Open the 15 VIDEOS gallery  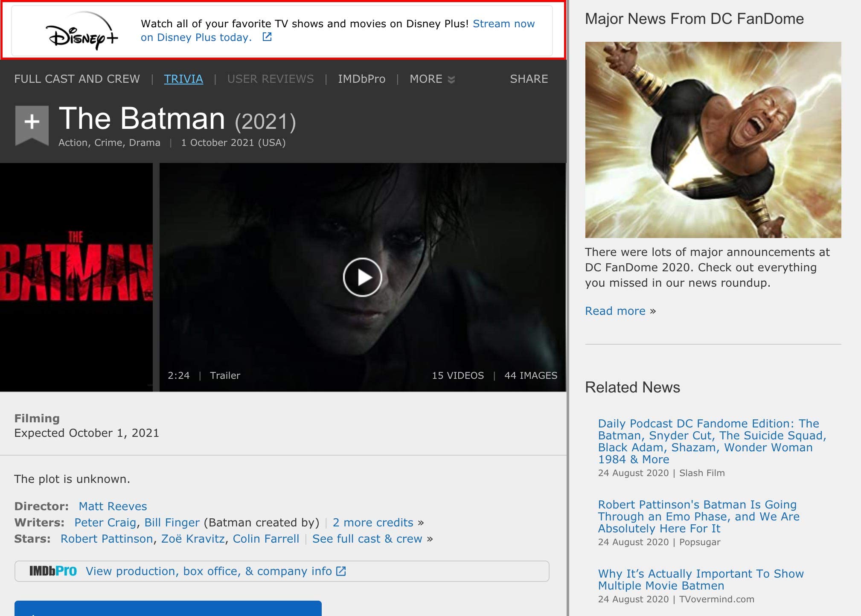(x=458, y=375)
